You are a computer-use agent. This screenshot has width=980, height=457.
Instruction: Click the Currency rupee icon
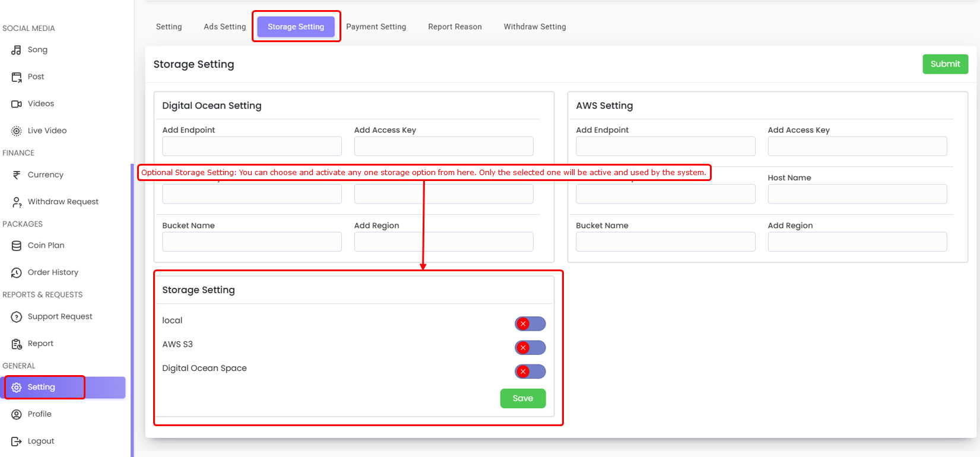pyautogui.click(x=16, y=175)
